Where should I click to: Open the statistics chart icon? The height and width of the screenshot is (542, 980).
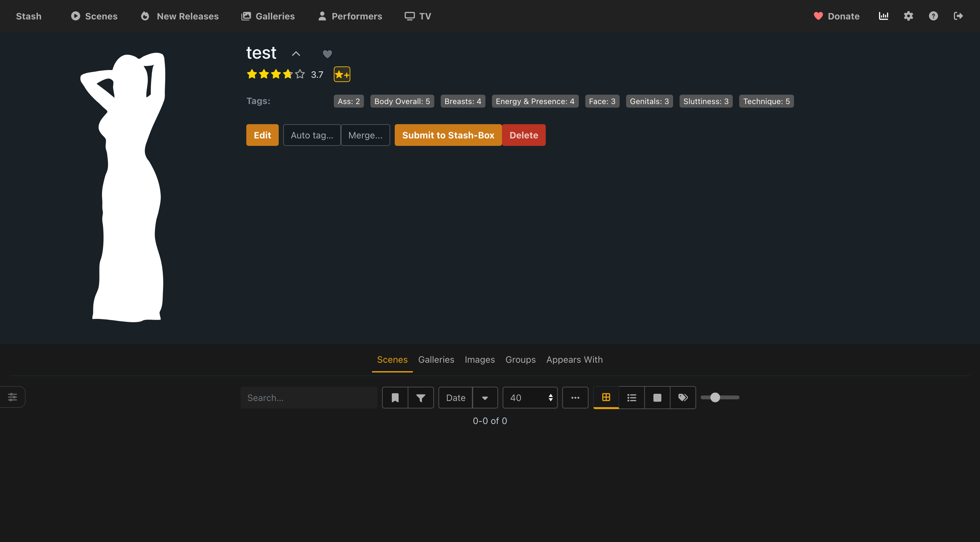click(x=883, y=16)
